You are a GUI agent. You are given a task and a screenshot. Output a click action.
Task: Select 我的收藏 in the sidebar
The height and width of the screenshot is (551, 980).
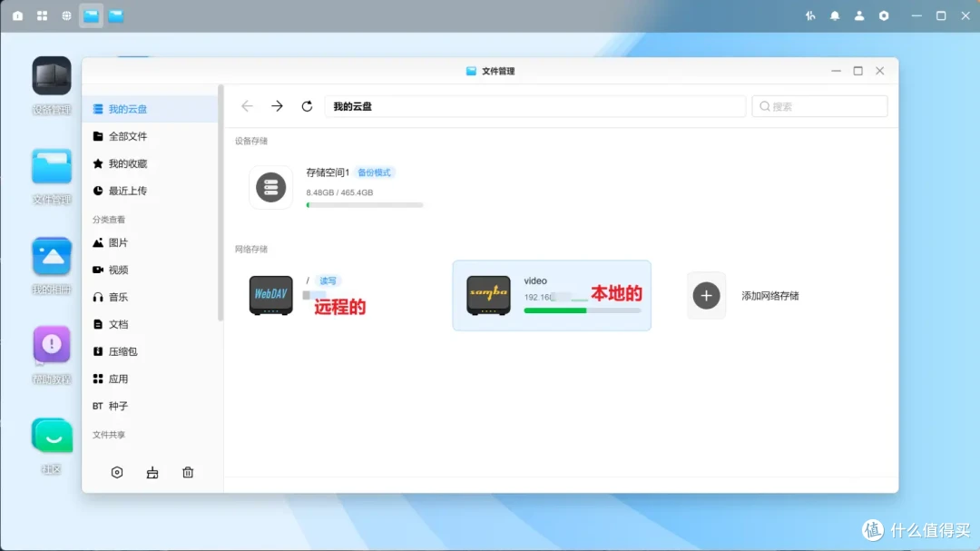pos(150,163)
